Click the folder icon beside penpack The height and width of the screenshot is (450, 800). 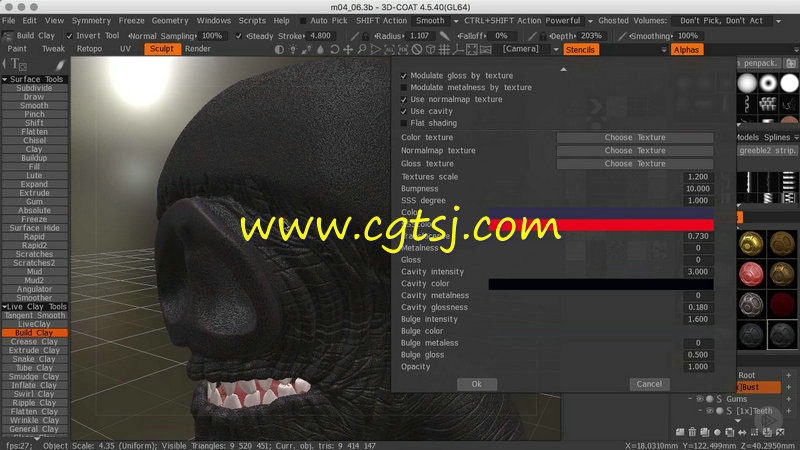(791, 63)
